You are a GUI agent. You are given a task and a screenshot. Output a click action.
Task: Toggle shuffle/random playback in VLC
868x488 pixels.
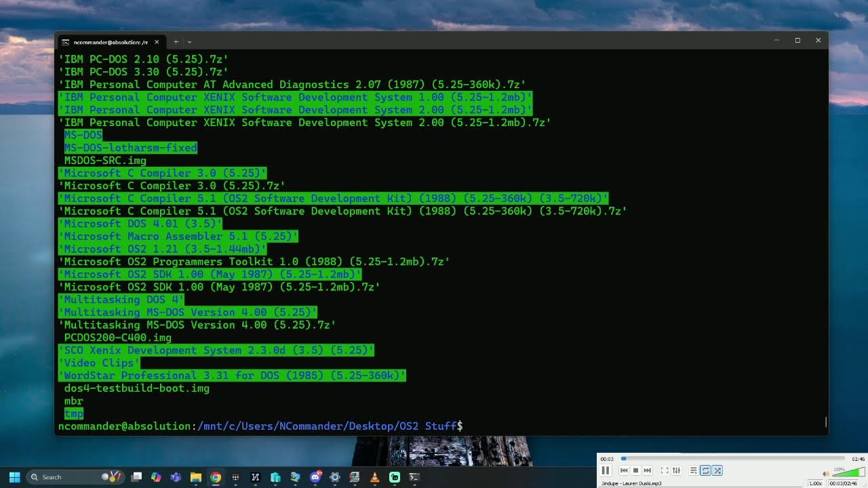pyautogui.click(x=717, y=470)
